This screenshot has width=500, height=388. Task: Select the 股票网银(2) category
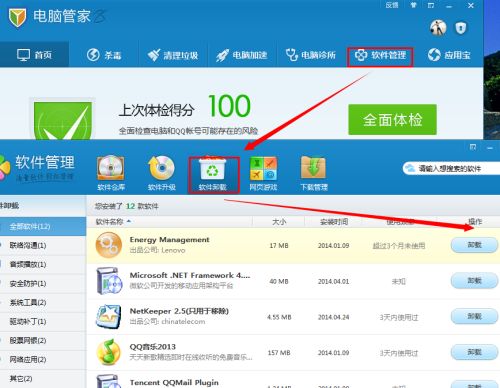[43, 341]
